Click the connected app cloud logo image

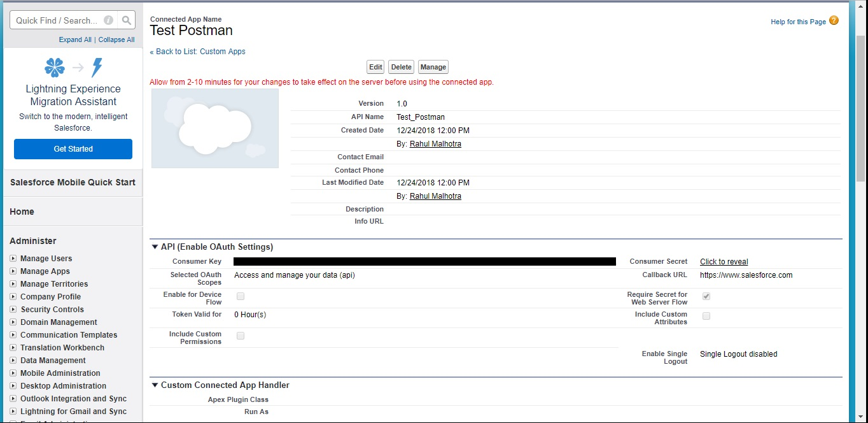(x=214, y=128)
